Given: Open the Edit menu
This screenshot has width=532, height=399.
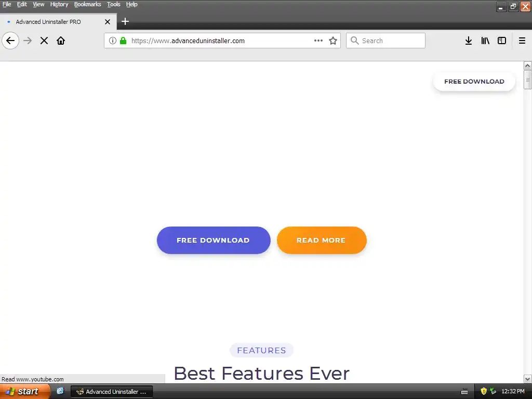Looking at the screenshot, I should click(x=22, y=4).
